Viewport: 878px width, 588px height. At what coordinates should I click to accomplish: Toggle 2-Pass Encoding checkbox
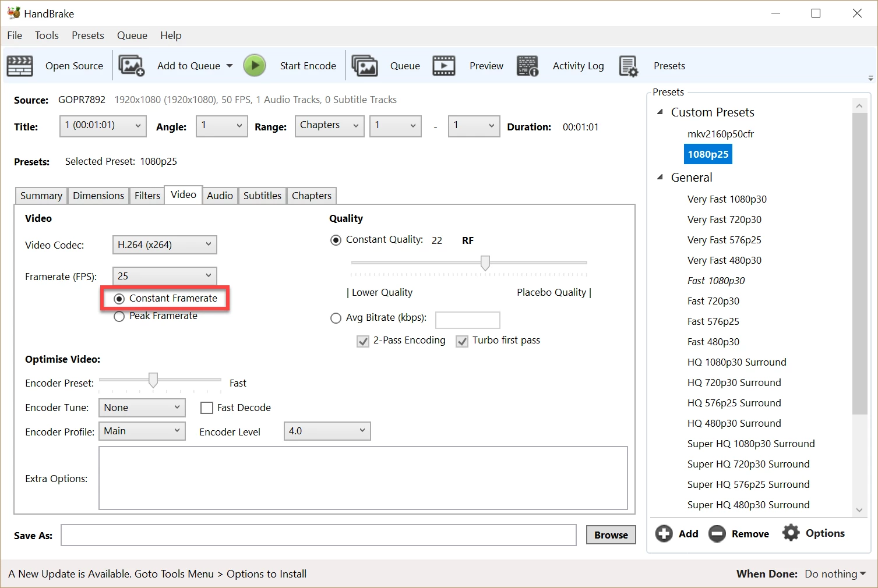tap(363, 341)
